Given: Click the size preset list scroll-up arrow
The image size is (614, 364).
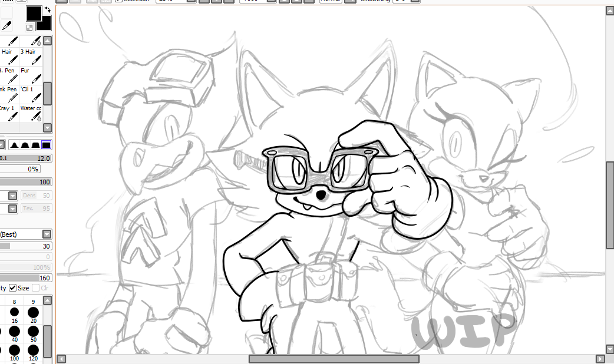Looking at the screenshot, I should tap(47, 300).
